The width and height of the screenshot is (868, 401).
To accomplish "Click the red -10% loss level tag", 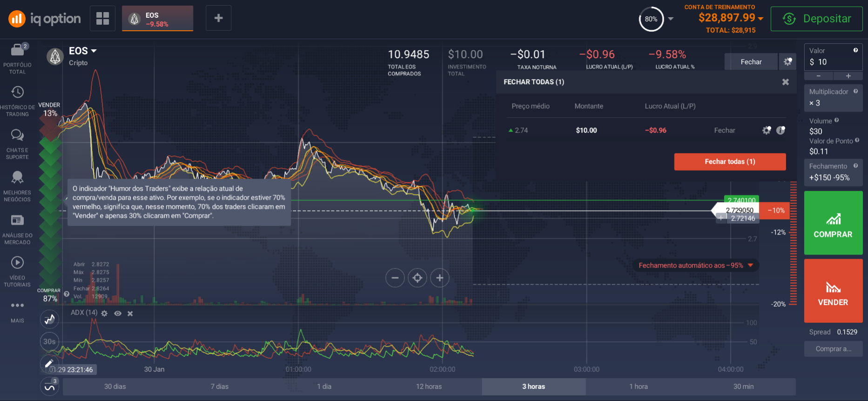I will click(775, 210).
